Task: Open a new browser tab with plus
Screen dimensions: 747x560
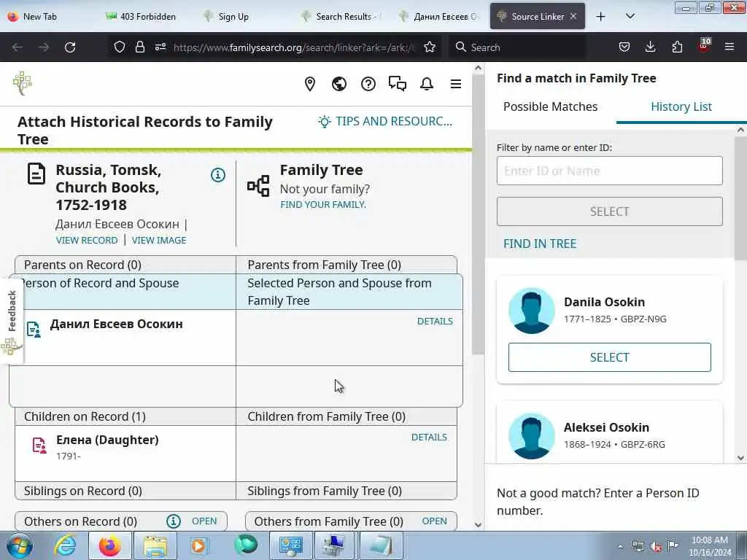Action: click(x=601, y=17)
